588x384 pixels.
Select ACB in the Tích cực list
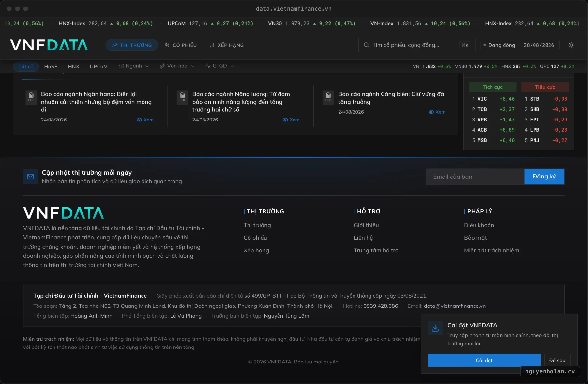pos(492,130)
